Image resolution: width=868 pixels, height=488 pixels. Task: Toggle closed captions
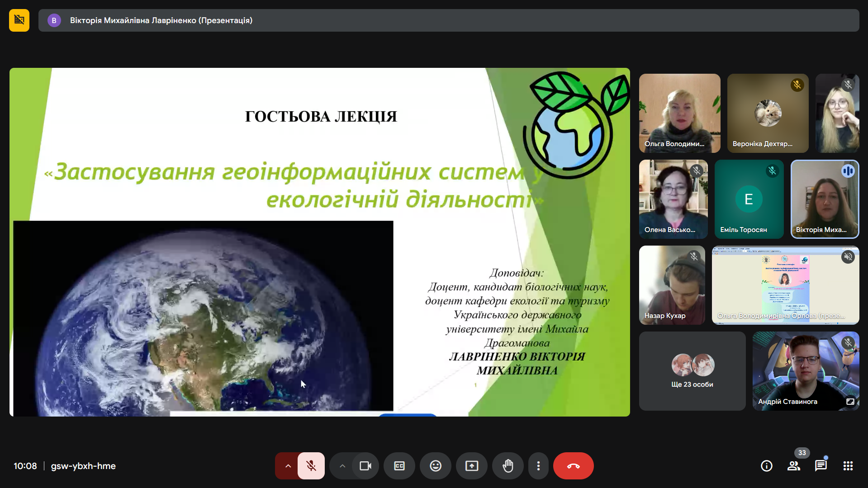pyautogui.click(x=399, y=466)
